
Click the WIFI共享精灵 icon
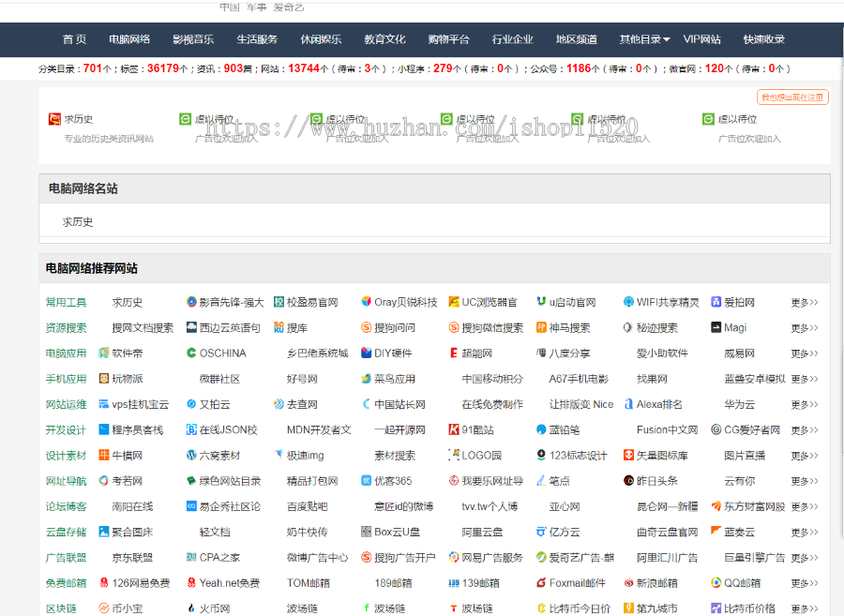click(628, 302)
